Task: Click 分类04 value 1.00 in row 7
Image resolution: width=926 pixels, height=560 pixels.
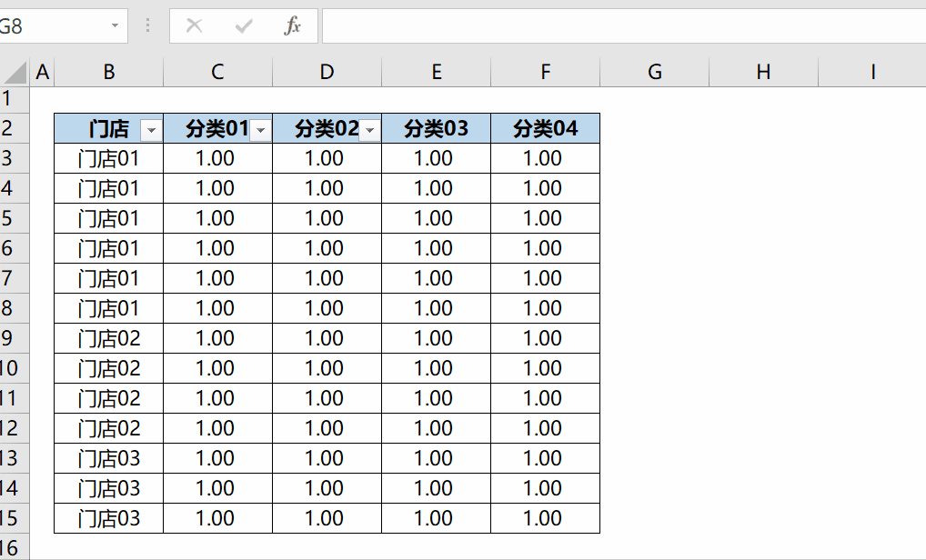Action: pyautogui.click(x=545, y=278)
